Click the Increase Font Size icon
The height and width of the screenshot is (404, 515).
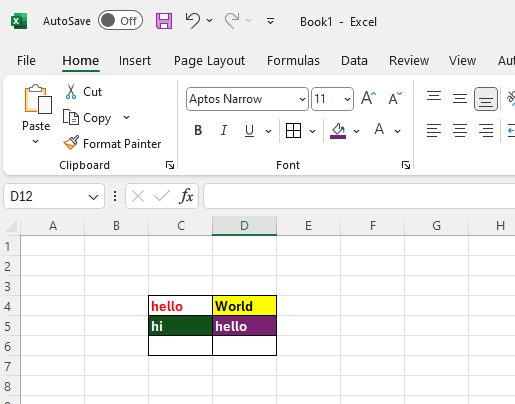point(368,98)
